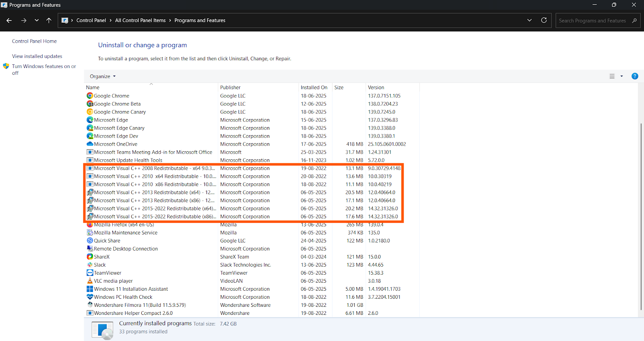
Task: Go back with the back arrow
Action: (9, 21)
